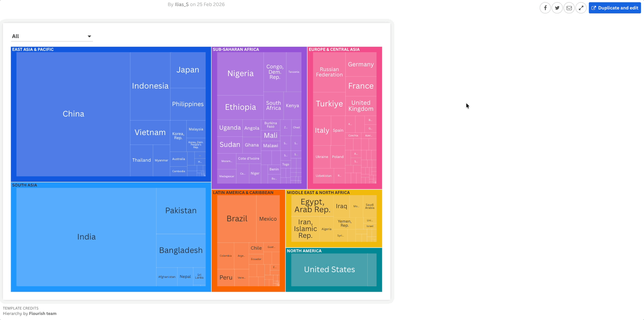Image resolution: width=644 pixels, height=320 pixels.
Task: Select the India tile
Action: [86, 237]
